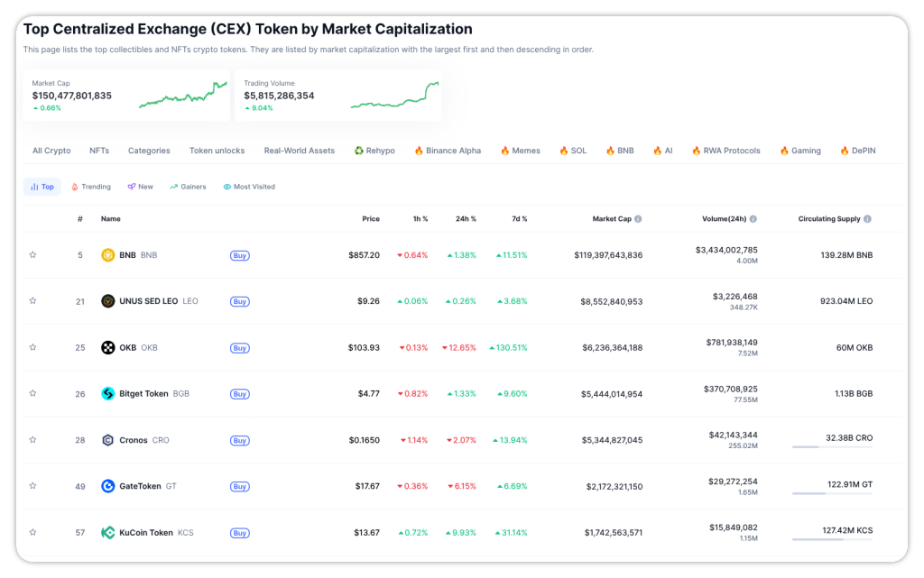Click the Bitget Token logo icon
This screenshot has width=924, height=578.
tap(107, 394)
